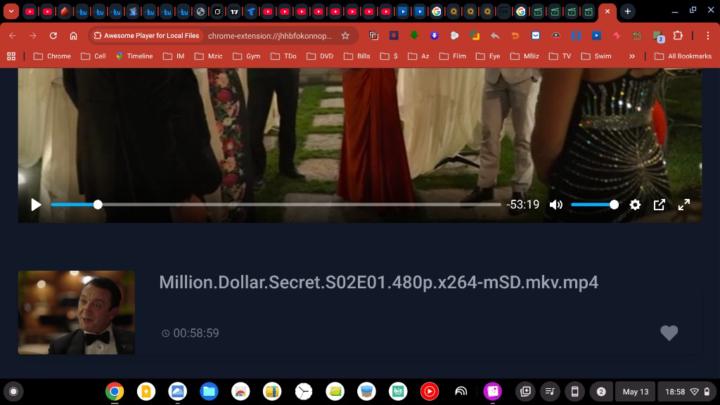Play the video with the play button

36,205
